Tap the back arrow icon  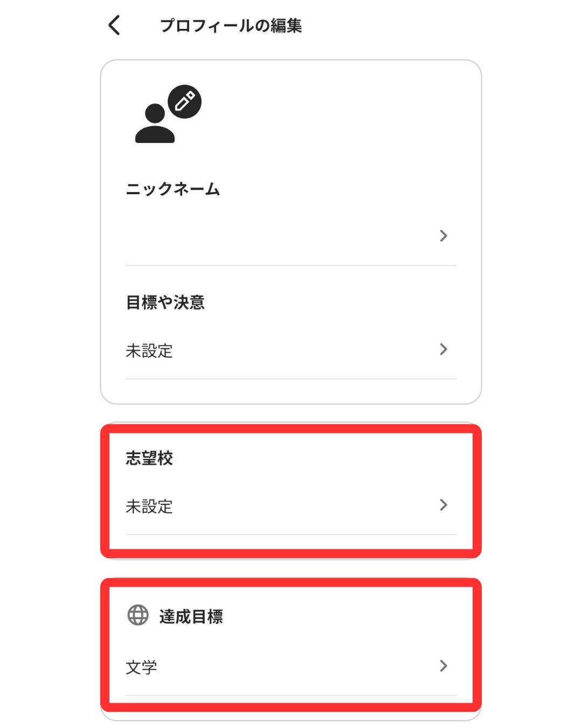[x=114, y=25]
